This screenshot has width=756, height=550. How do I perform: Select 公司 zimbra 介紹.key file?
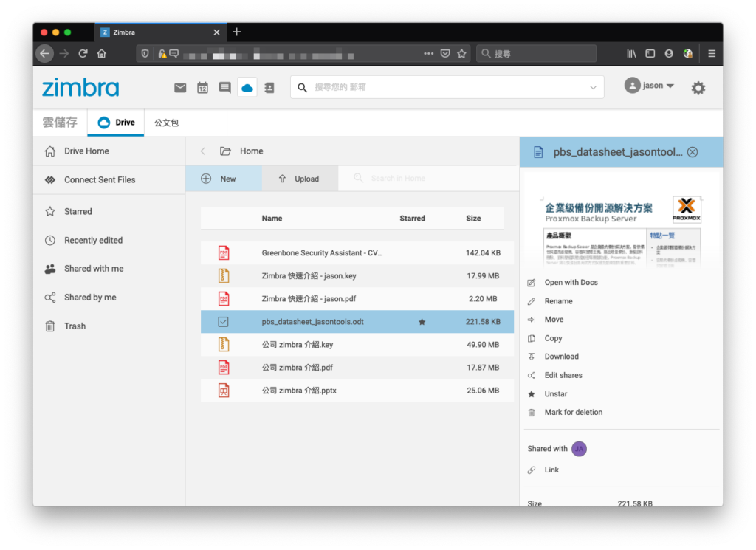point(357,345)
